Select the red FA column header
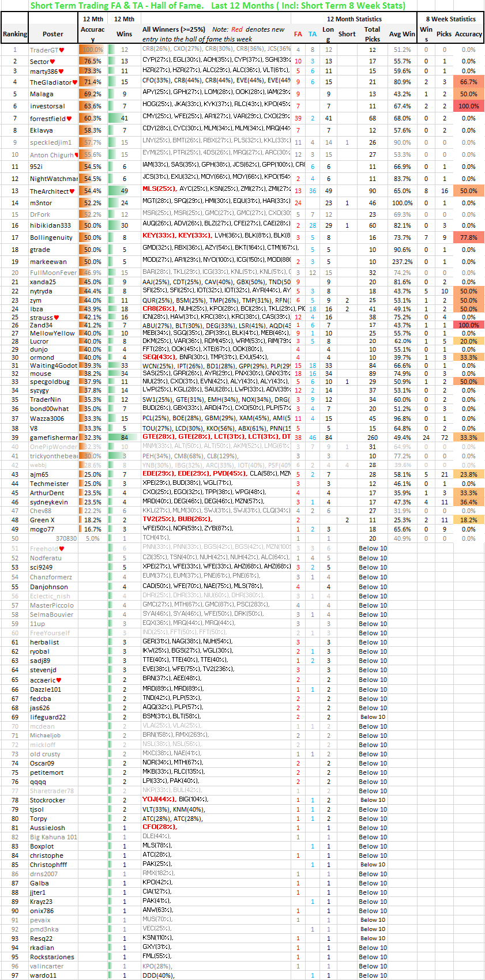 (x=298, y=34)
